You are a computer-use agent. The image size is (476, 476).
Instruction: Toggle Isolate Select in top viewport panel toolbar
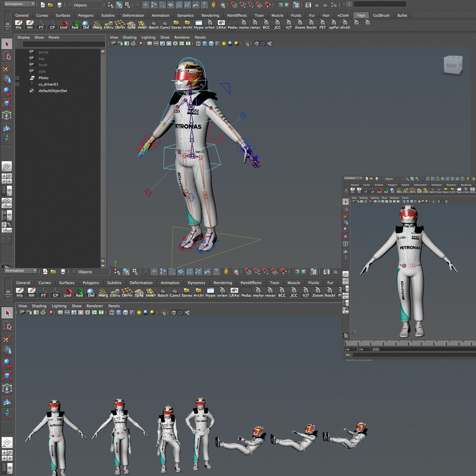point(247,44)
